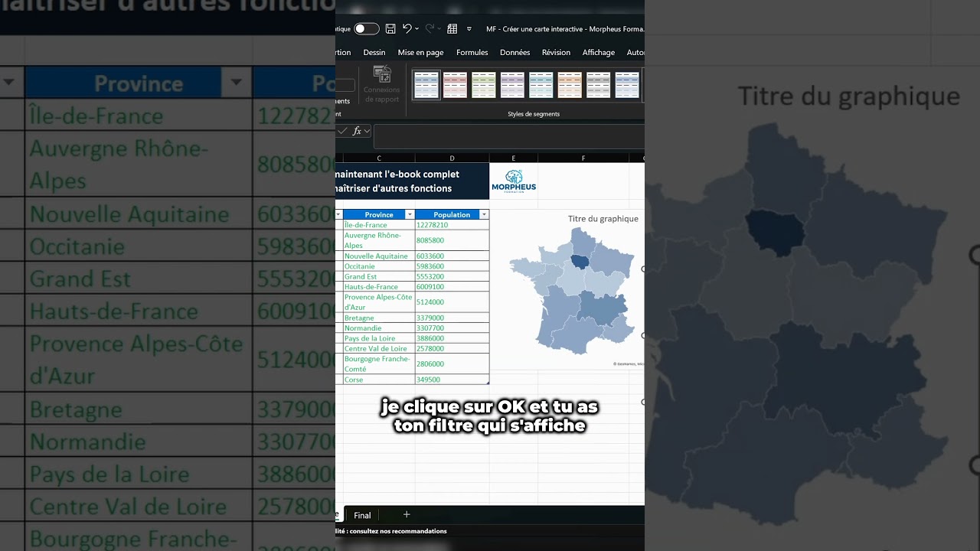Image resolution: width=980 pixels, height=551 pixels.
Task: Expand the Undo history dropdown arrow
Action: (416, 28)
